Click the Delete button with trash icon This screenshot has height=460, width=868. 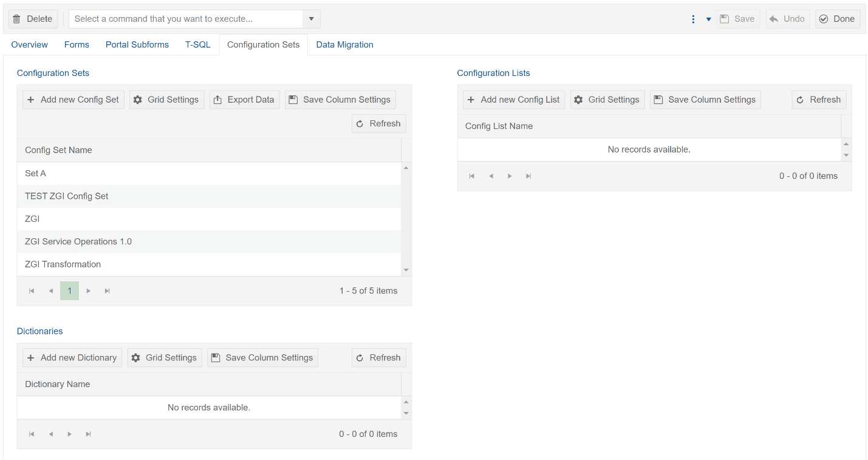click(x=33, y=19)
